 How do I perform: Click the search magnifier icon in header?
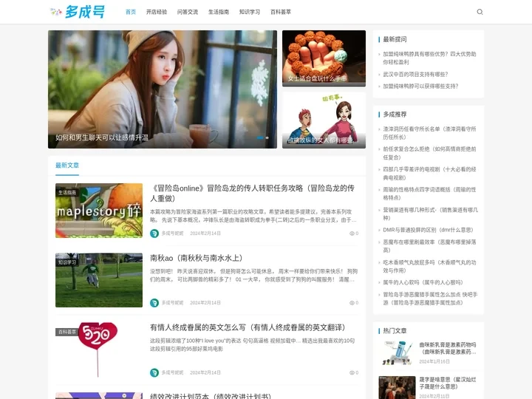click(480, 12)
